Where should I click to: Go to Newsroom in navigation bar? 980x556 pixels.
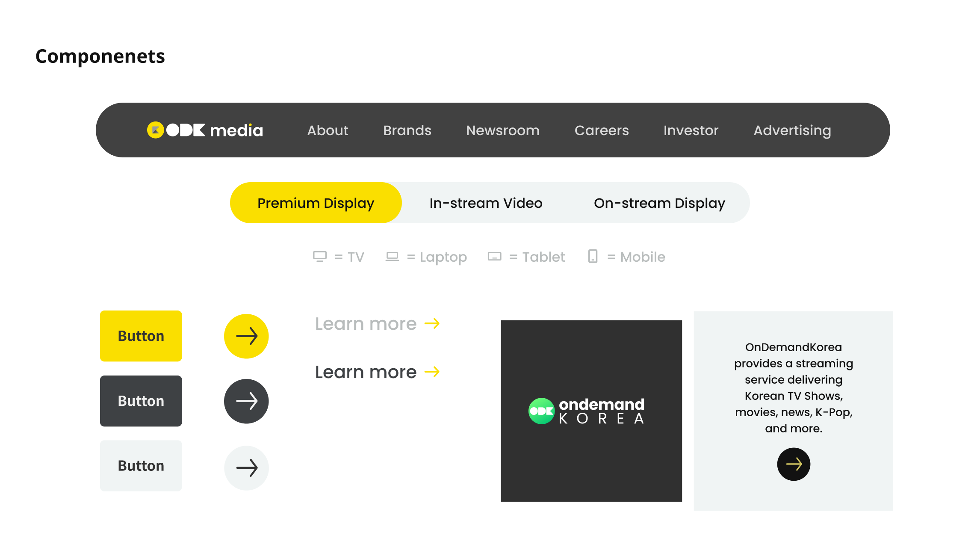pyautogui.click(x=503, y=130)
